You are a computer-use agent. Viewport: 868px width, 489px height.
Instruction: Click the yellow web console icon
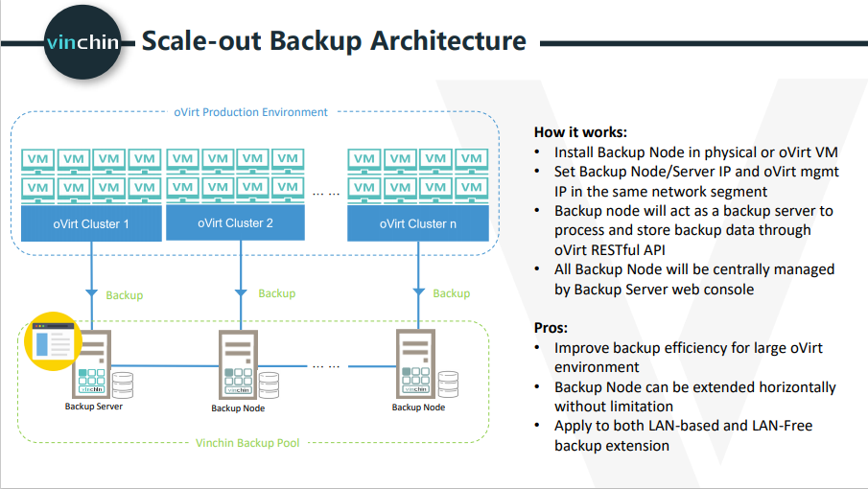53,341
